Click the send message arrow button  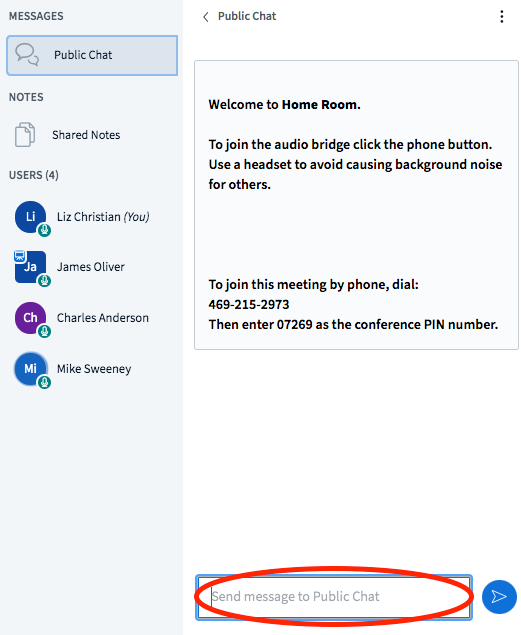[499, 597]
